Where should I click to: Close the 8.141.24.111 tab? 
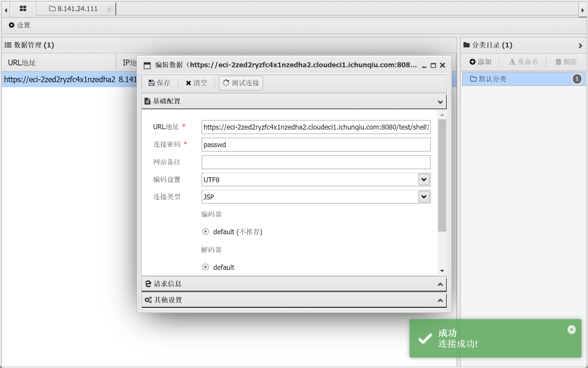pyautogui.click(x=109, y=9)
